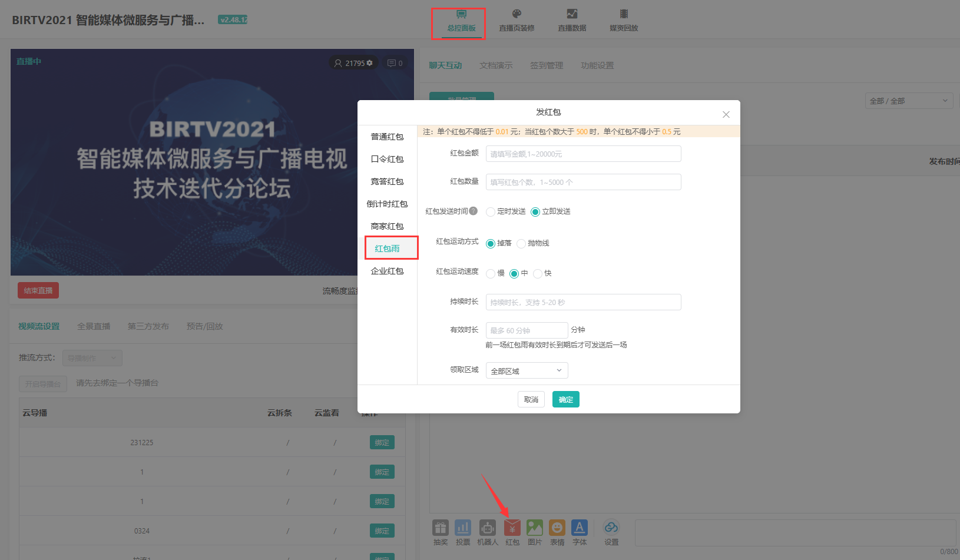The height and width of the screenshot is (560, 960).
Task: Click the 图片 image icon
Action: click(535, 528)
